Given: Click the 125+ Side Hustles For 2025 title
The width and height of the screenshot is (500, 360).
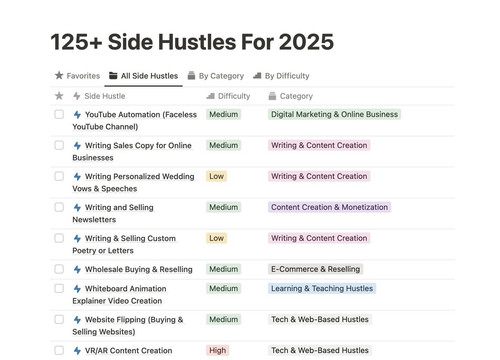Looking at the screenshot, I should click(x=192, y=42).
